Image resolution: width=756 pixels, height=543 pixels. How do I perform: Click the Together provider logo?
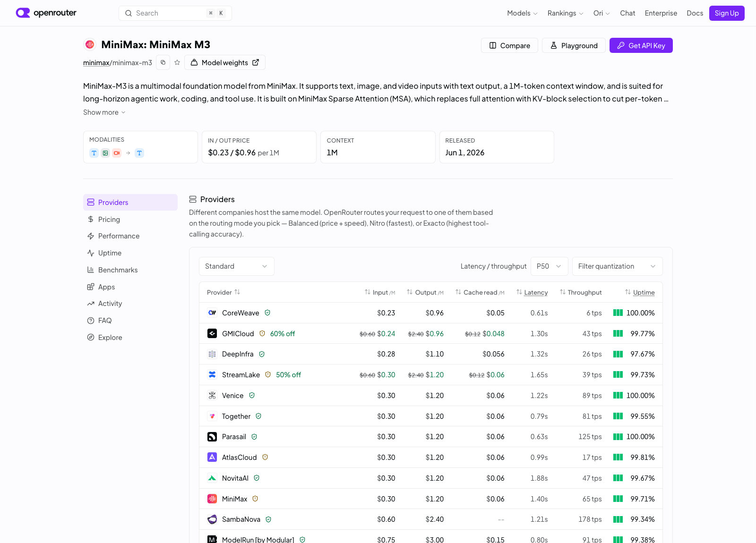click(x=212, y=416)
